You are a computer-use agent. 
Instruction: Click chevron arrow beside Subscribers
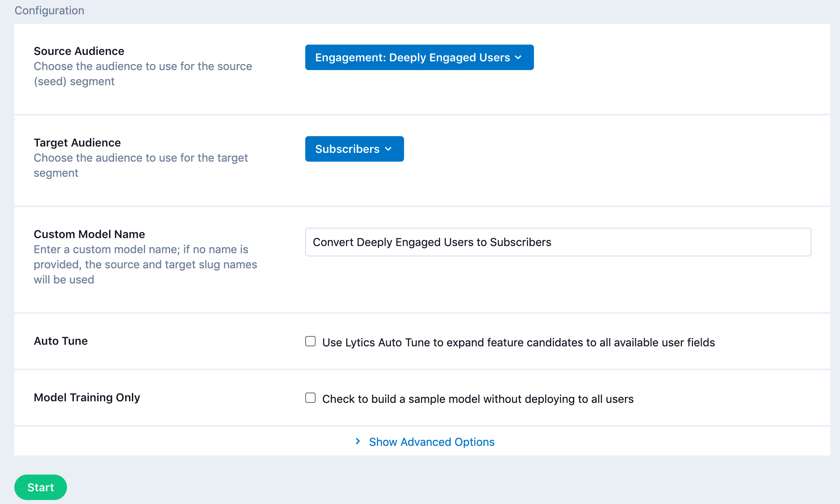point(389,149)
